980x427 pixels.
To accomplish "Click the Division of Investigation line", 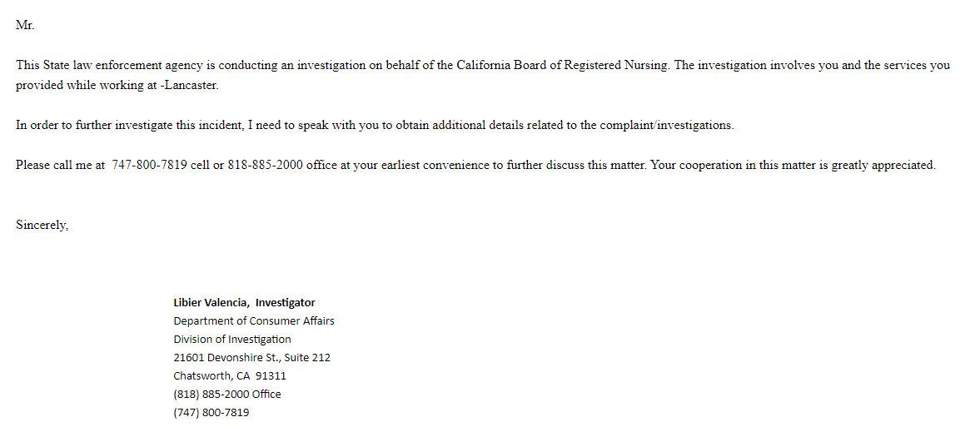I will point(231,340).
